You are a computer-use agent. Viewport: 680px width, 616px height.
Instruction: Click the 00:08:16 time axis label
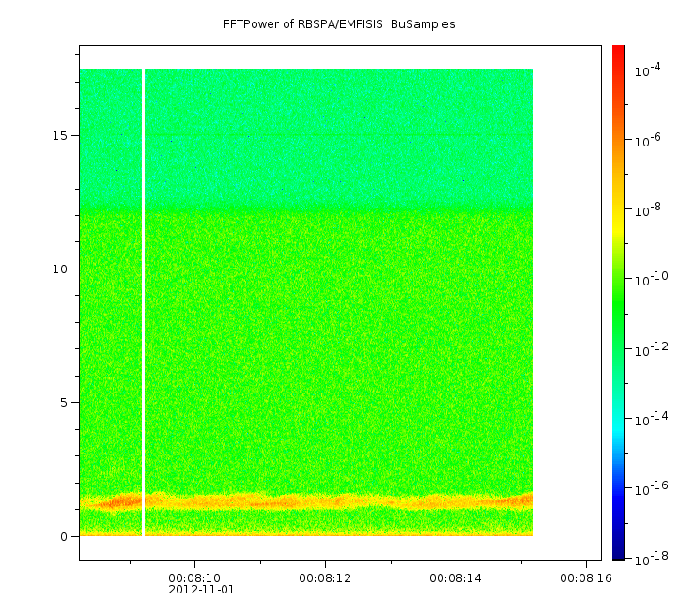(586, 577)
